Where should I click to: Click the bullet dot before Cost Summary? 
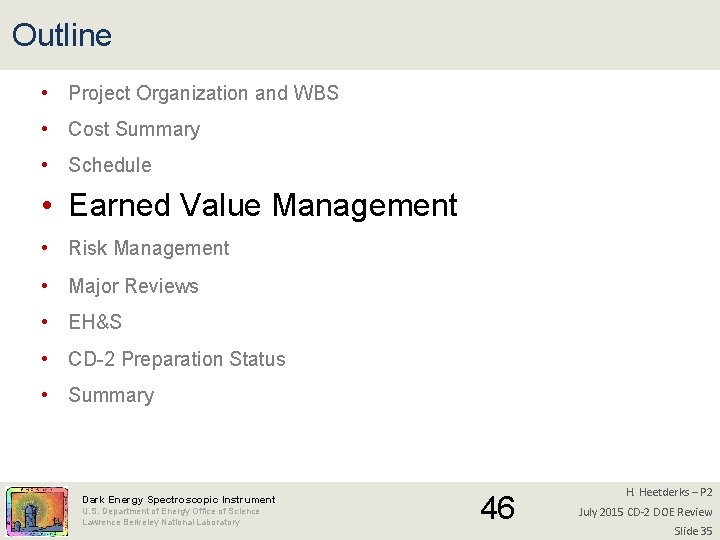pos(47,130)
